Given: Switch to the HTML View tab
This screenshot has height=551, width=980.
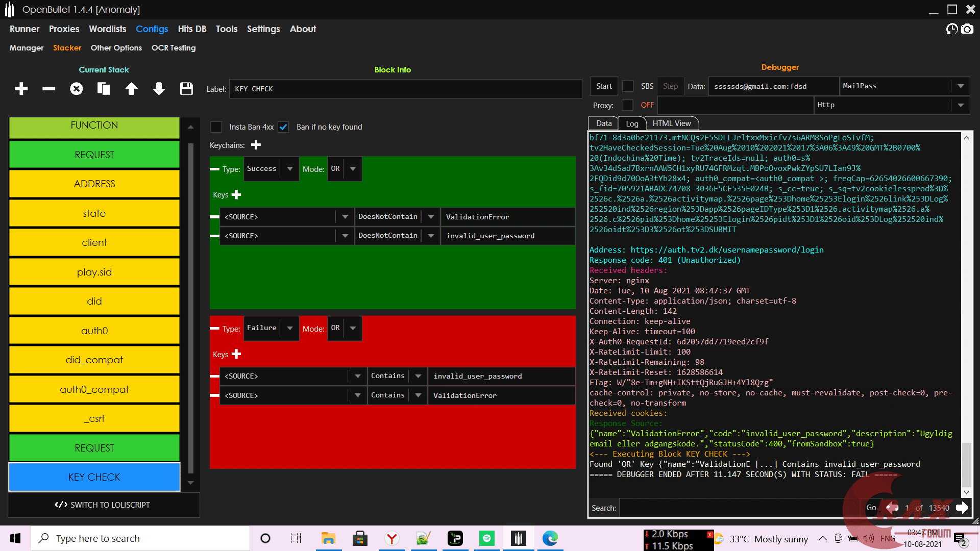Looking at the screenshot, I should [x=671, y=123].
